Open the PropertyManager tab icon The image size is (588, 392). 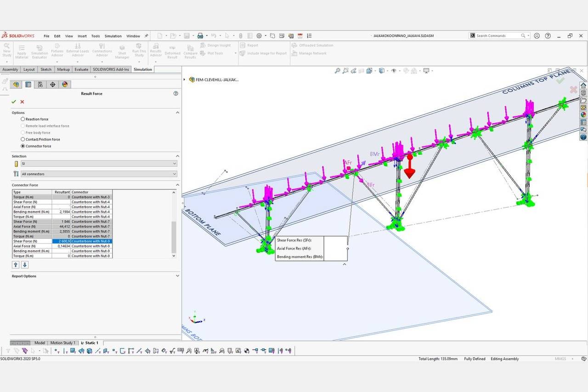28,84
